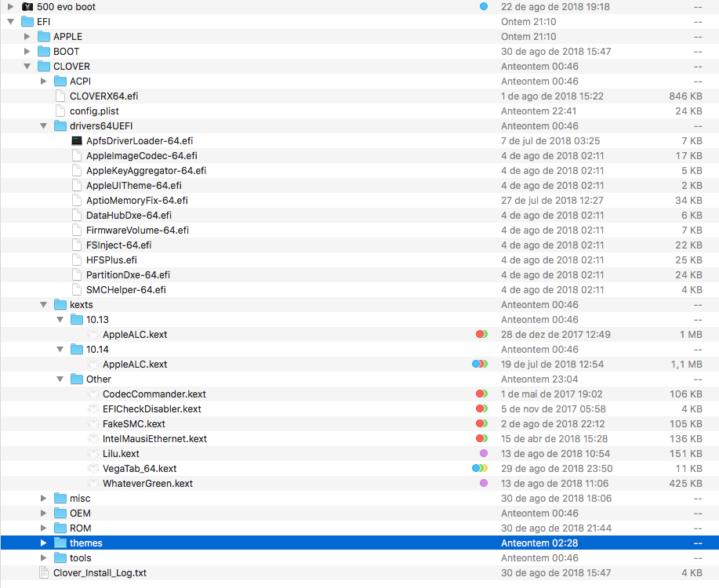
Task: Expand the ROM folder triangle
Action: point(44,528)
